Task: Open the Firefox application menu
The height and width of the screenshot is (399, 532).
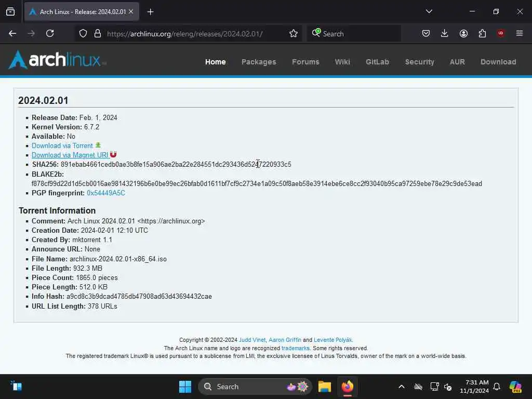Action: coord(520,33)
